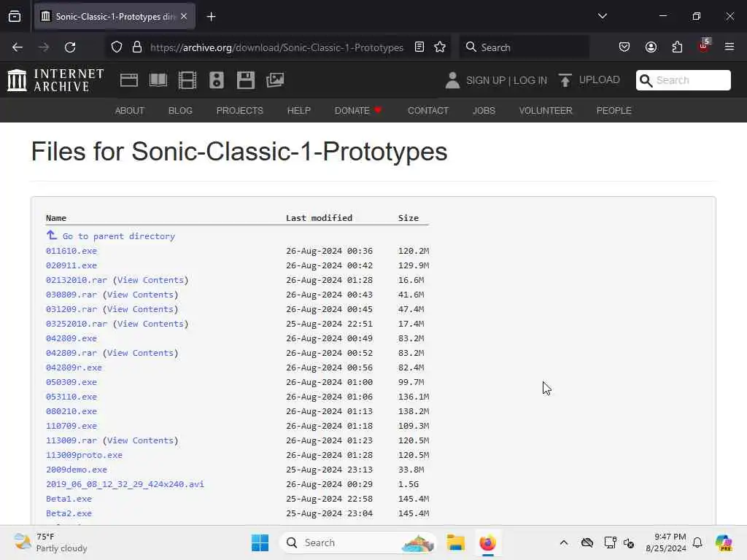The height and width of the screenshot is (560, 747).
Task: Bookmark this page with star icon
Action: tap(440, 47)
